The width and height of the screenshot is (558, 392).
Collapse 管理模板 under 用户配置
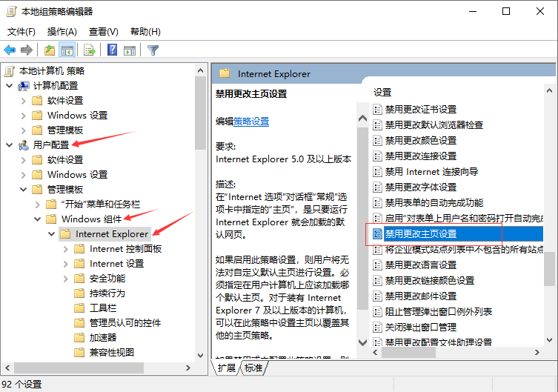point(24,190)
